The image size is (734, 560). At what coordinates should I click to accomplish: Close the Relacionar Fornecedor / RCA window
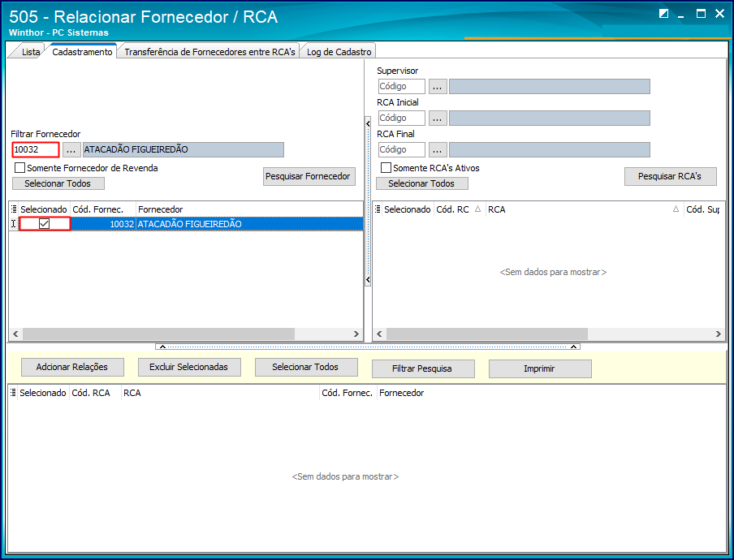point(719,14)
